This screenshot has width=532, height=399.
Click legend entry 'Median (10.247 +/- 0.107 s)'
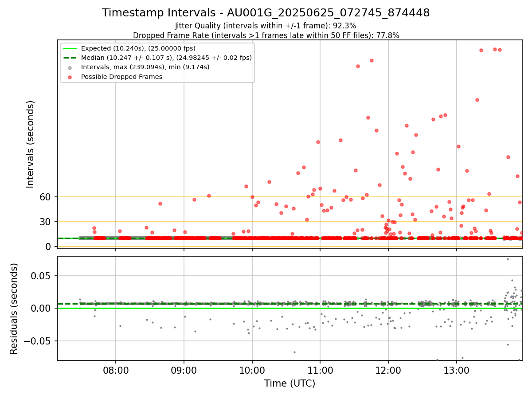pyautogui.click(x=166, y=58)
